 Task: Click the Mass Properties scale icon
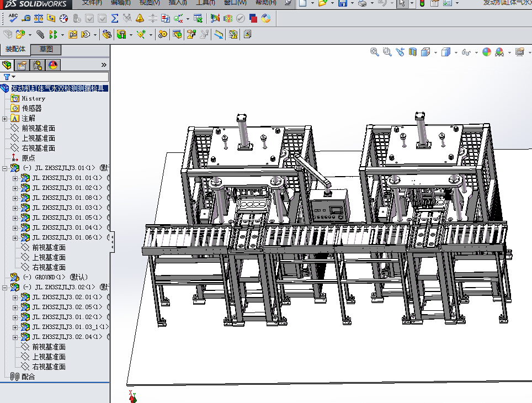(39, 18)
